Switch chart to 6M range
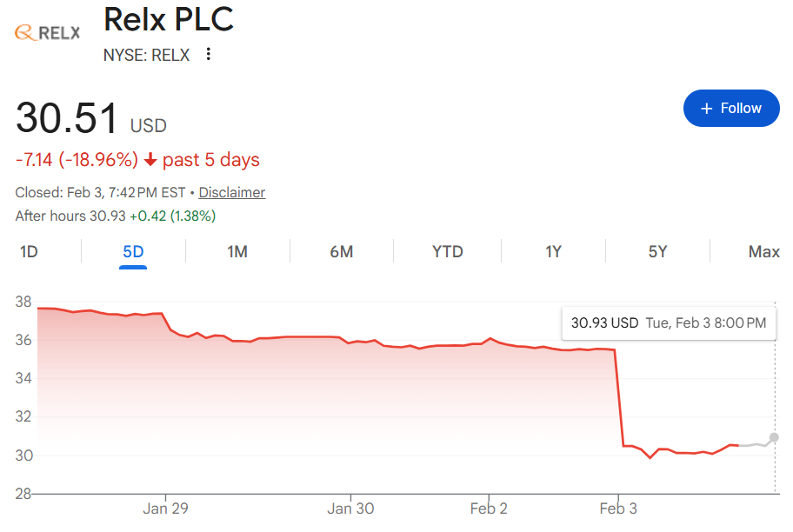Screen dimensions: 793x532 342,252
